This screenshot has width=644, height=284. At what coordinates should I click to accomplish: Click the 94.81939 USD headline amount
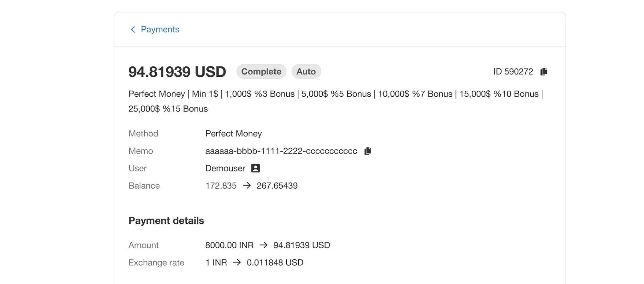click(x=177, y=72)
